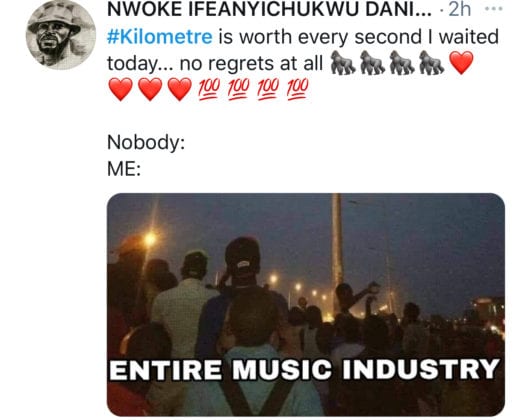Screen dimensions: 531x420
Task: Click the 'ME:' line of the tweet
Action: (x=124, y=169)
